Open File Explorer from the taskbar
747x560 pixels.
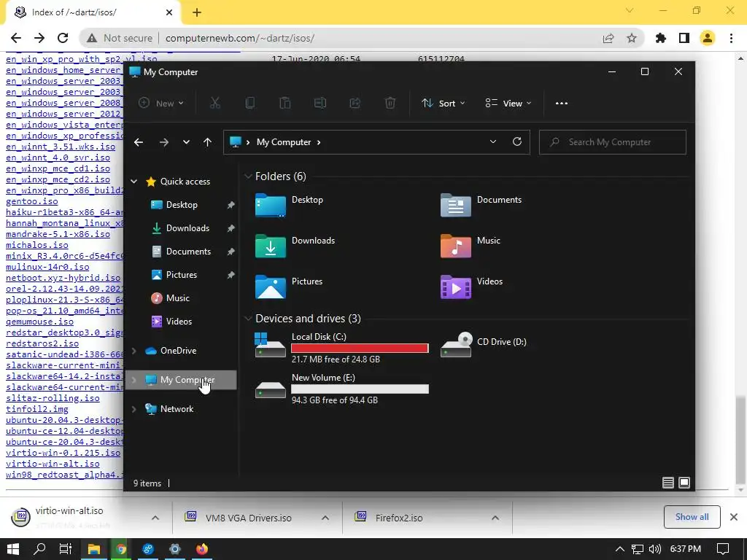point(94,549)
